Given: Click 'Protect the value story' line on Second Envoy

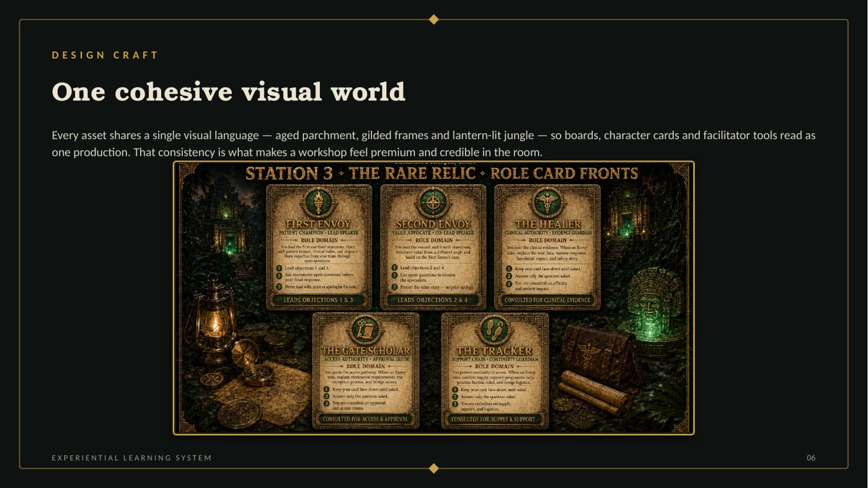Looking at the screenshot, I should [438, 287].
